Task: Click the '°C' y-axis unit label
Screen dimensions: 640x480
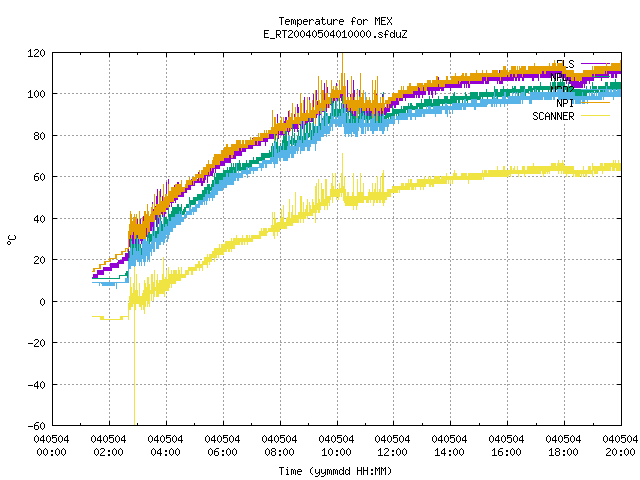Action: (12, 240)
